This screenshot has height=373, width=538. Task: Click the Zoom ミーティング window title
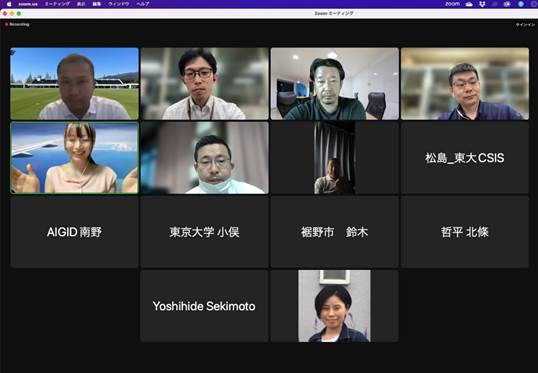click(334, 13)
